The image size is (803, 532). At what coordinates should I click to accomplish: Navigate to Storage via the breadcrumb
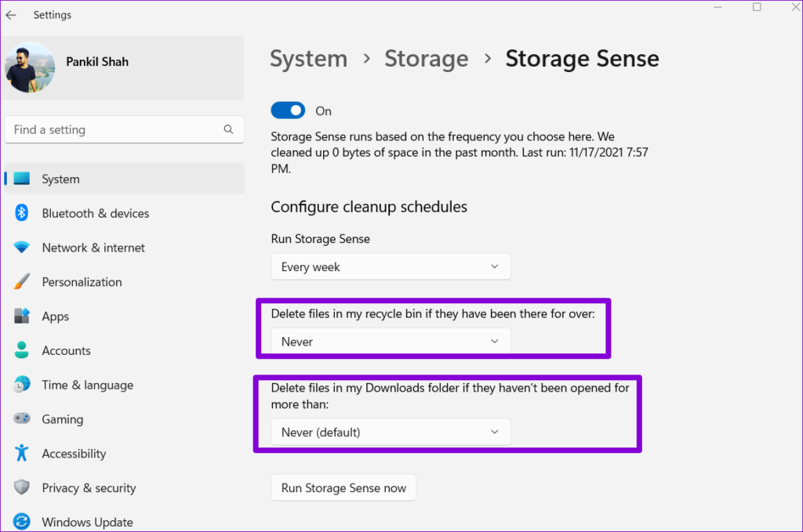point(426,58)
